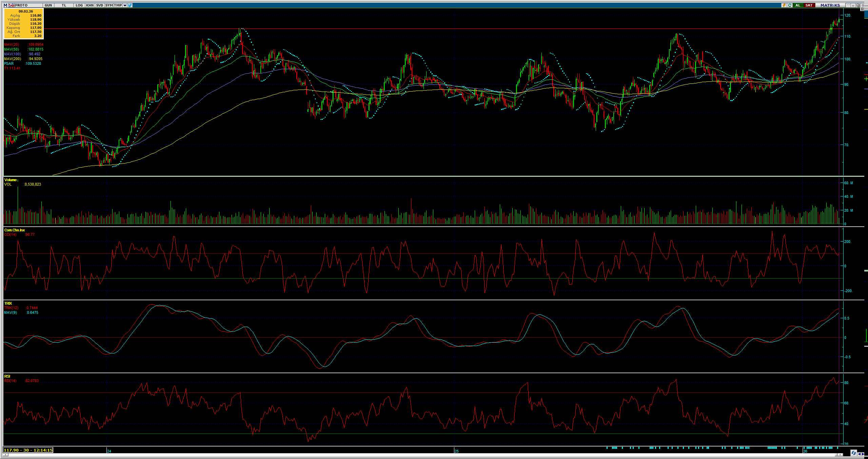868x459 pixels.
Task: Click the blue sync arrows icon
Action: [853, 453]
